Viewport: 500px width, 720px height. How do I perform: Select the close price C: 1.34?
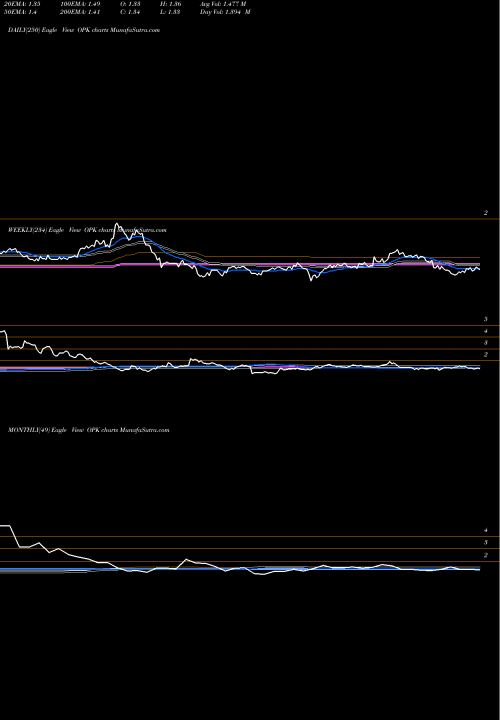130,12
